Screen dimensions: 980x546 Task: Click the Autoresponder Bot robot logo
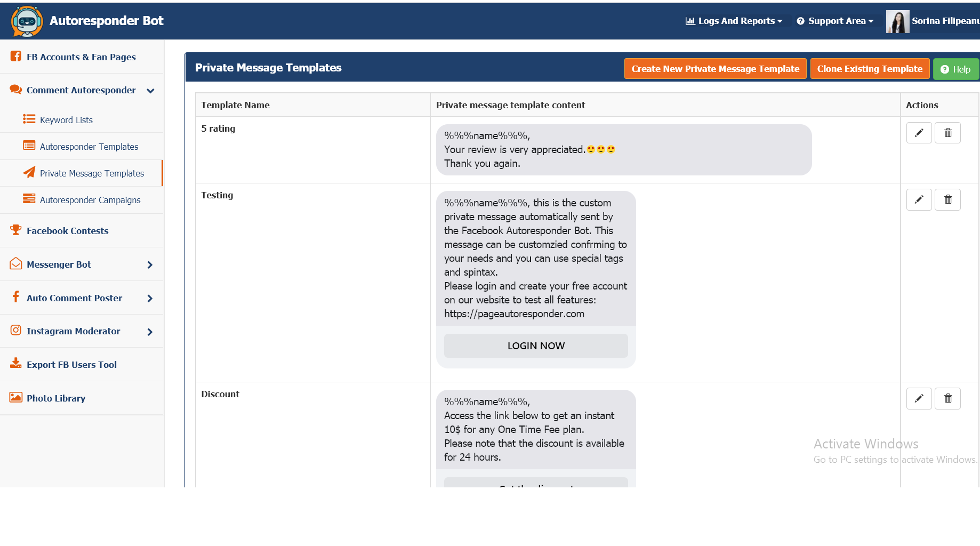tap(27, 21)
